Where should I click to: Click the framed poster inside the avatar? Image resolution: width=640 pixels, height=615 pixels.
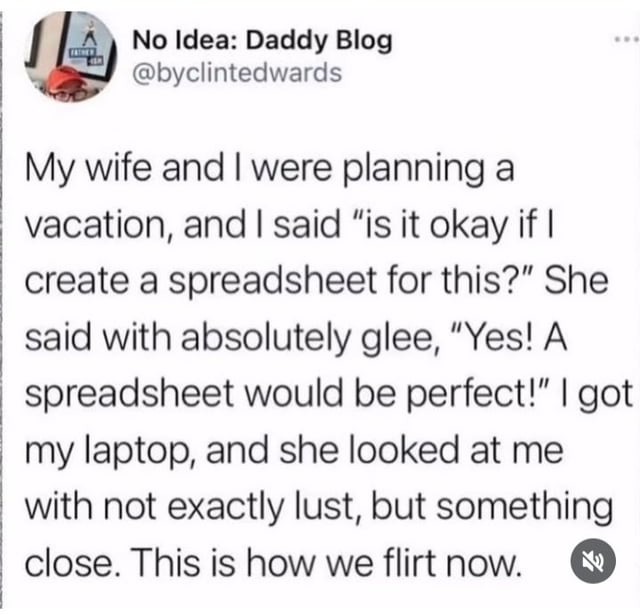[86, 45]
